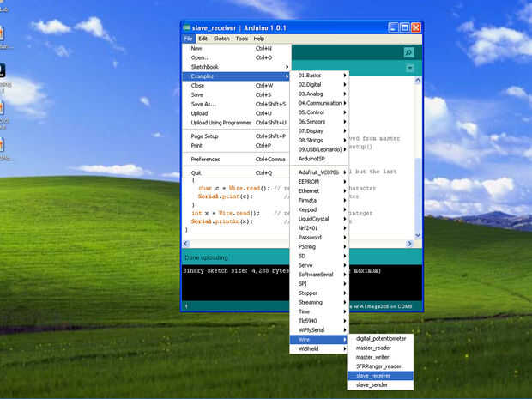
Task: Click Preferences in File menu
Action: tap(206, 160)
